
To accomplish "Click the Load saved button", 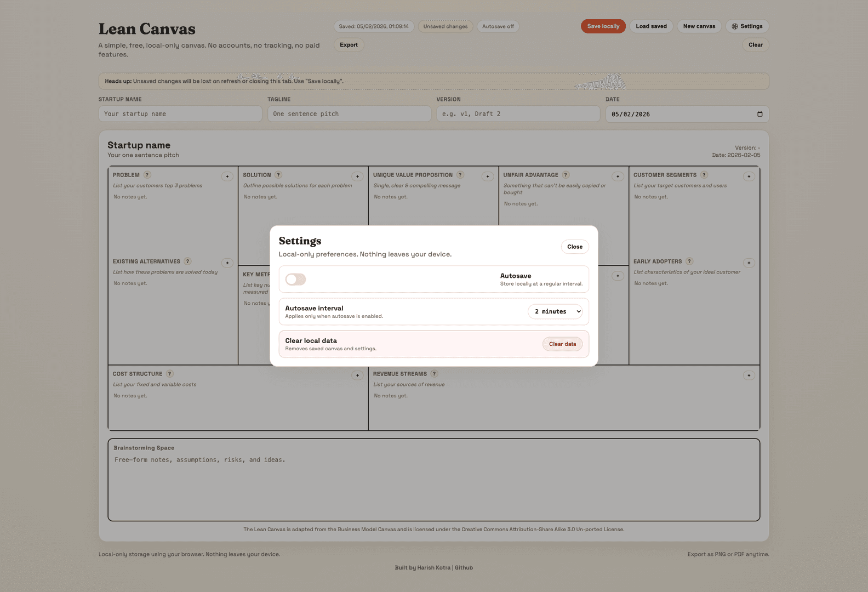I will pos(651,26).
